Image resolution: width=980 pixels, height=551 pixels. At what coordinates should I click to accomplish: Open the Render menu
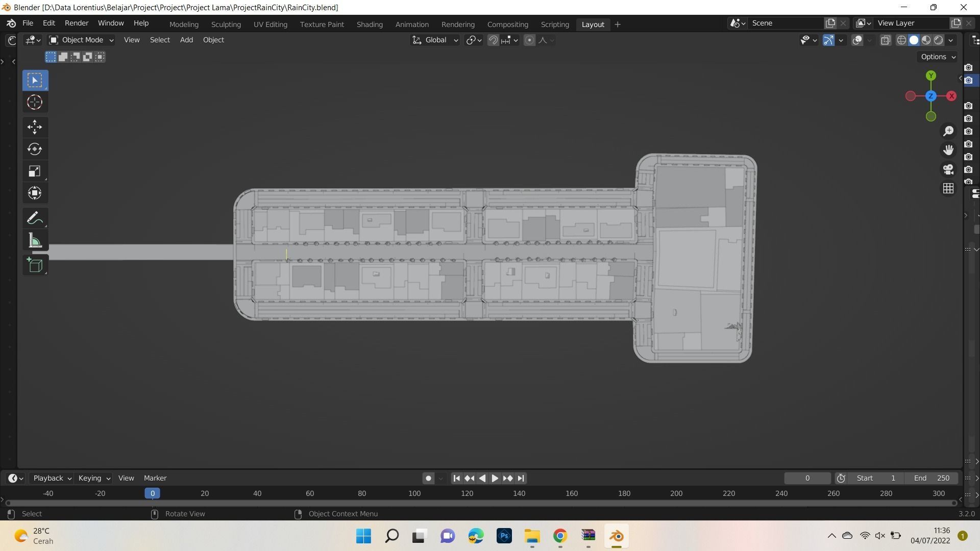click(x=76, y=23)
